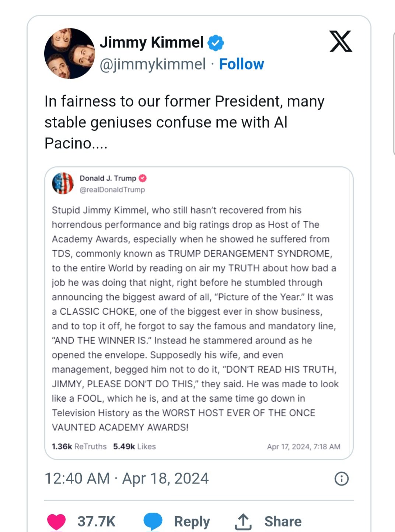Click the X logo in the tweet corner
395x532 pixels.
(340, 41)
